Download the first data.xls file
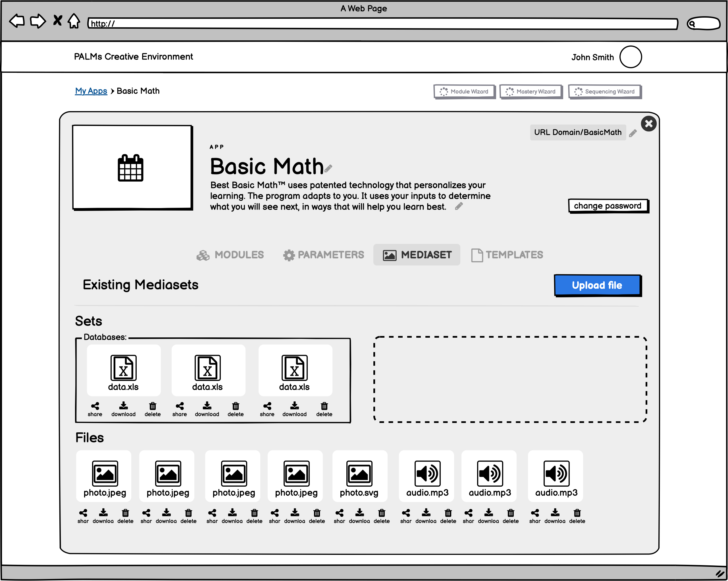The width and height of the screenshot is (728, 581). [124, 409]
